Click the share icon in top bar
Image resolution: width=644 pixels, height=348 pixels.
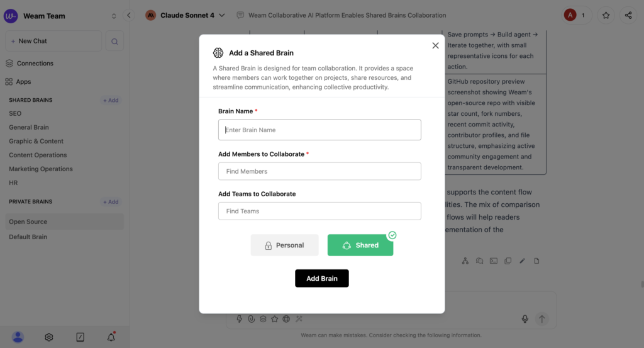pyautogui.click(x=628, y=15)
